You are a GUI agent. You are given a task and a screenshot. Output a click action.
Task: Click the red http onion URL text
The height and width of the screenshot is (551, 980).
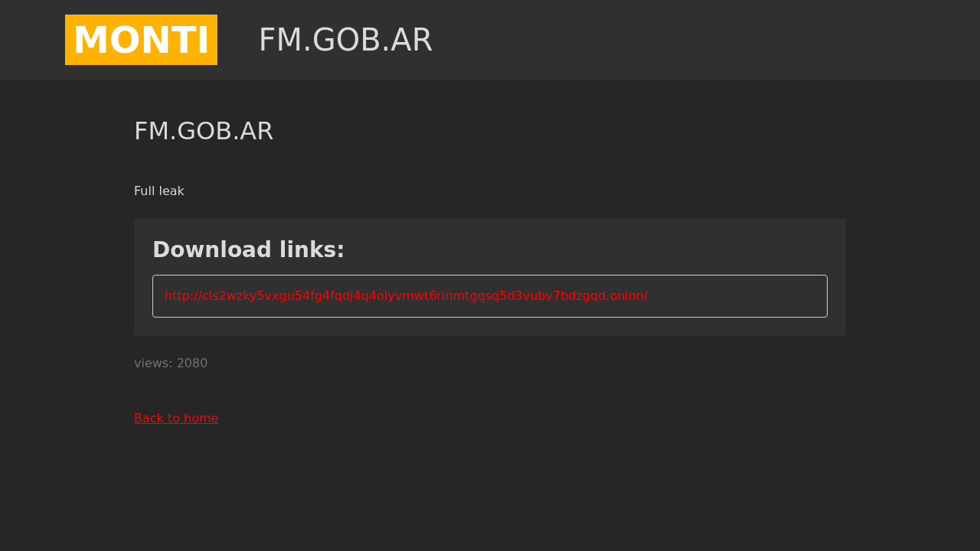click(406, 296)
